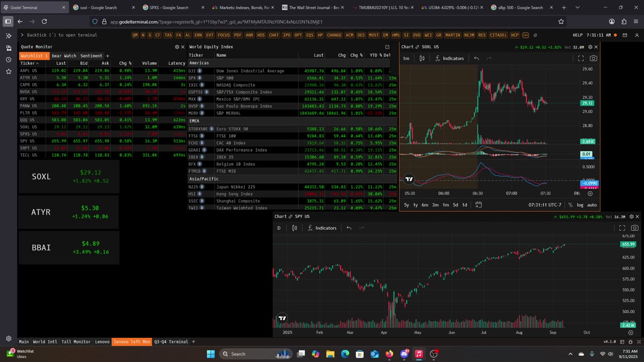
Task: Switch to Tall Monitor workspace tab
Action: coord(75,342)
